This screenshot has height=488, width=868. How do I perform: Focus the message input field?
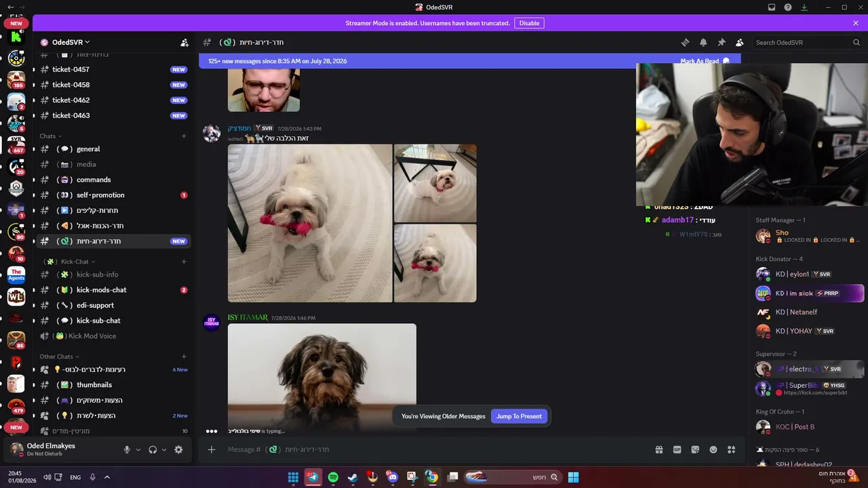434,449
